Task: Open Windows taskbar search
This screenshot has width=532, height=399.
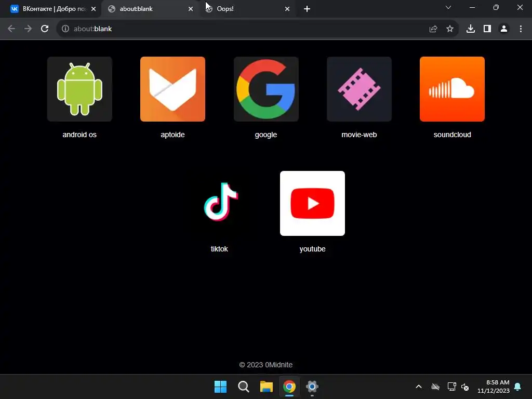Action: tap(243, 387)
